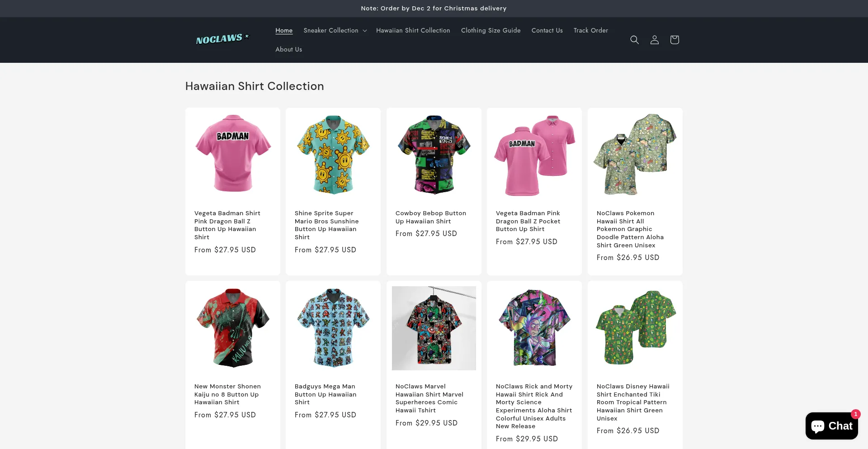The width and height of the screenshot is (868, 449).
Task: Select the Shine Sprite Super Mario shirt image
Action: point(333,155)
